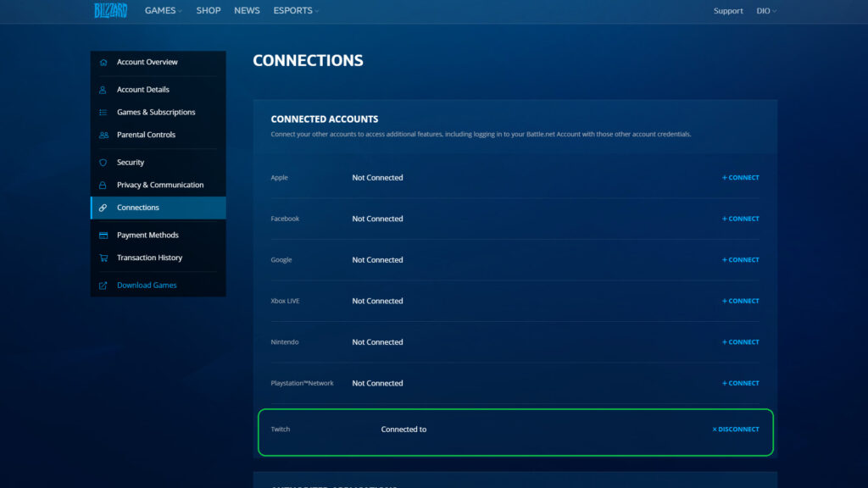Click the Account Details person icon

point(103,89)
